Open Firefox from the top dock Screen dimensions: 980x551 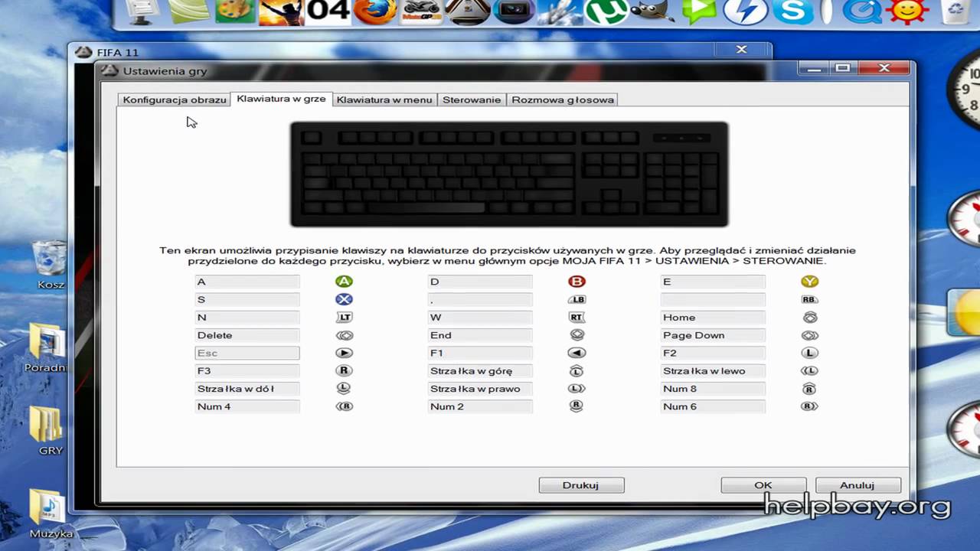tap(376, 11)
